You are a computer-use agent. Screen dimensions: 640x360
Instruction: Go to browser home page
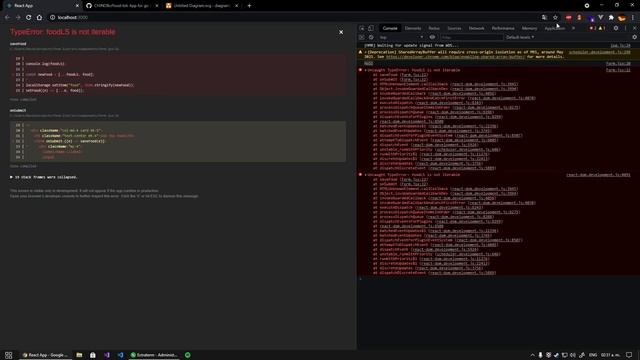39,18
